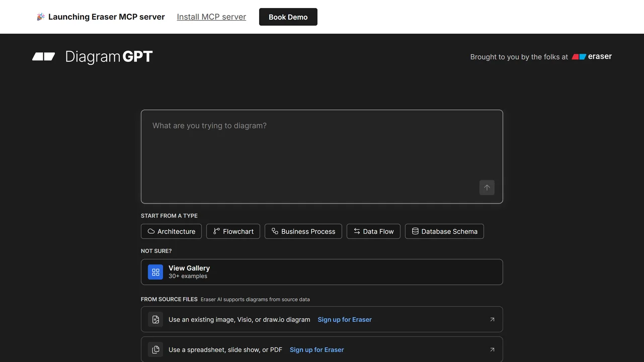Choose the Architecture diagram type

pyautogui.click(x=172, y=231)
